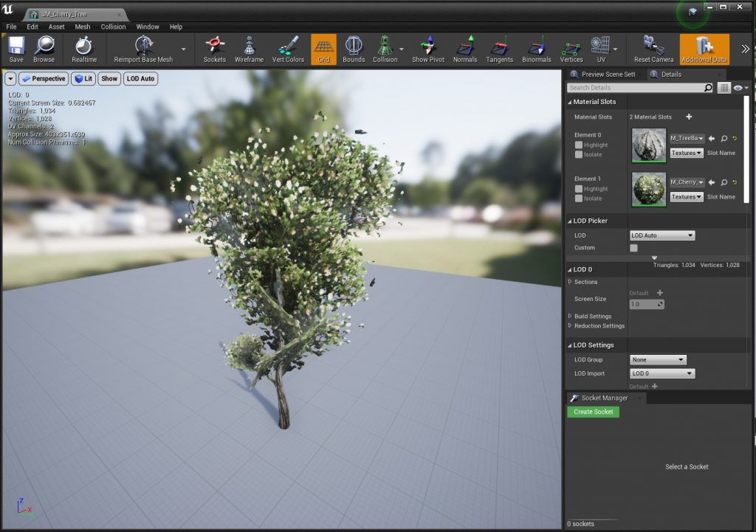Open the Help menu
Screen dimensions: 756x532
[176, 27]
